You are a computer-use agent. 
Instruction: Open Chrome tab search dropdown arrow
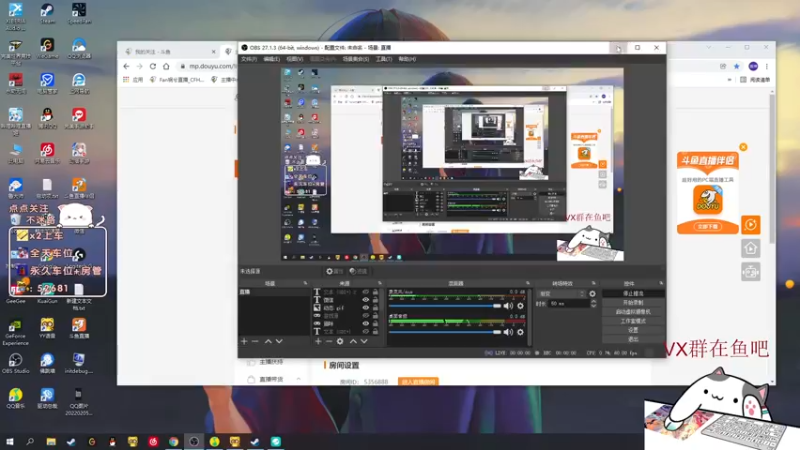709,47
